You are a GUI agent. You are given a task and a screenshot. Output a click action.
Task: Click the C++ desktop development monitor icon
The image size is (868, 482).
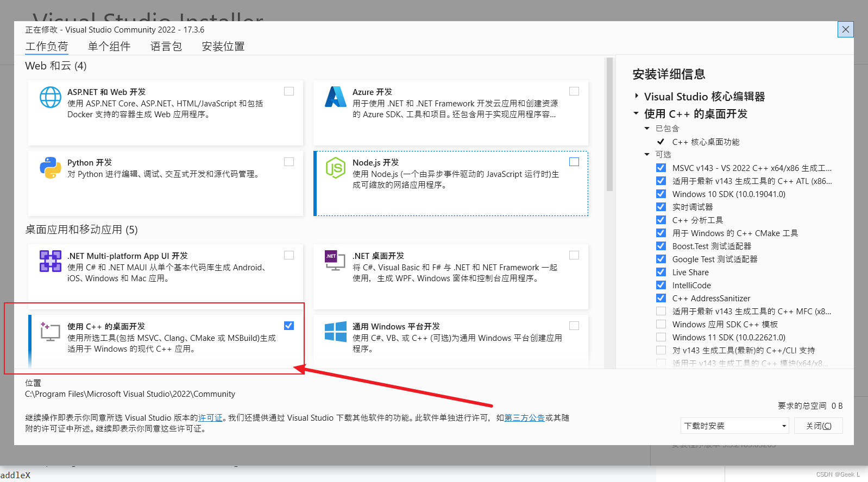click(51, 332)
